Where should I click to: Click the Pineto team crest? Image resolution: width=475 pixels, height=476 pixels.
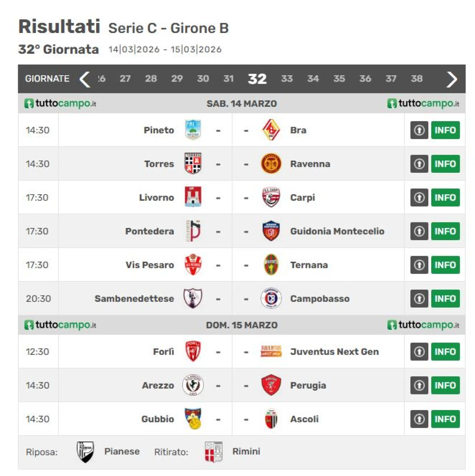[193, 130]
